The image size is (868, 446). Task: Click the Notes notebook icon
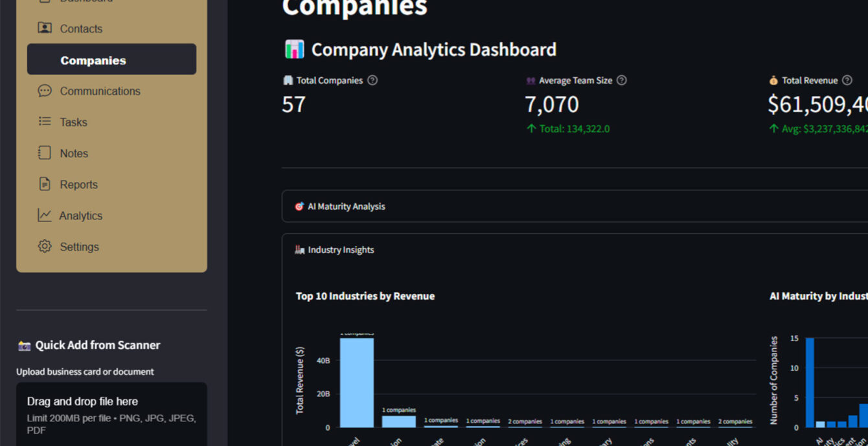45,153
